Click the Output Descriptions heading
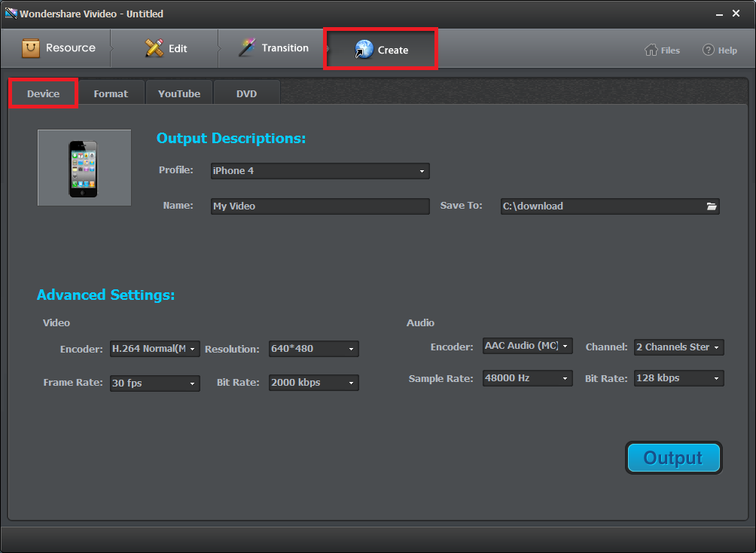 (x=231, y=139)
